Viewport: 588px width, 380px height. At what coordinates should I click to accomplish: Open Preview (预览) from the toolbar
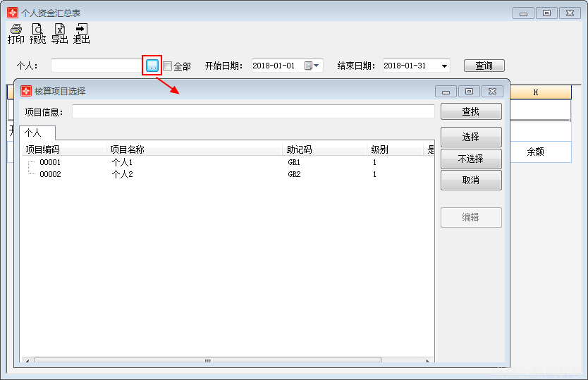pos(37,34)
